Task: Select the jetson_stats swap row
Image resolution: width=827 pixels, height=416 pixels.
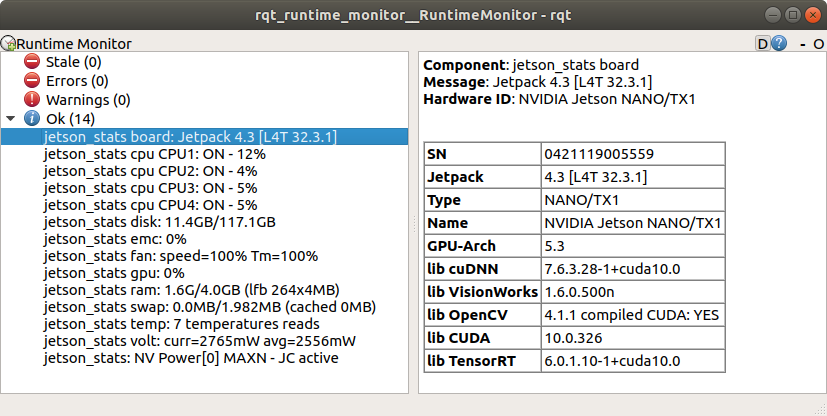Action: [x=205, y=307]
